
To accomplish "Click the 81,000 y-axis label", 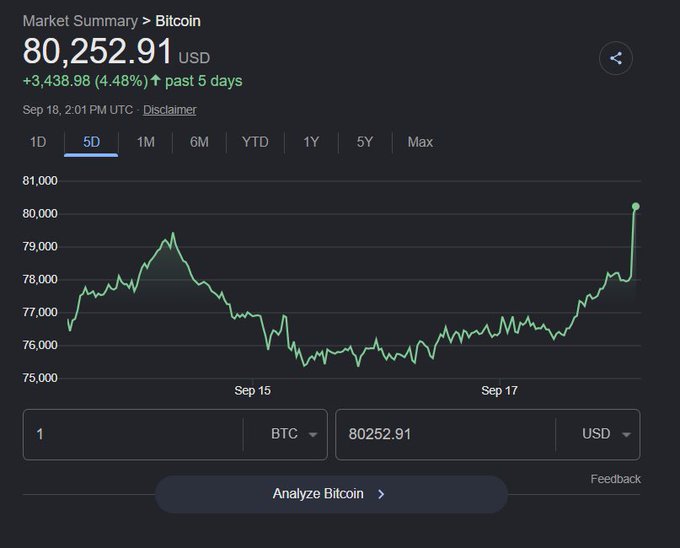I will 40,181.
